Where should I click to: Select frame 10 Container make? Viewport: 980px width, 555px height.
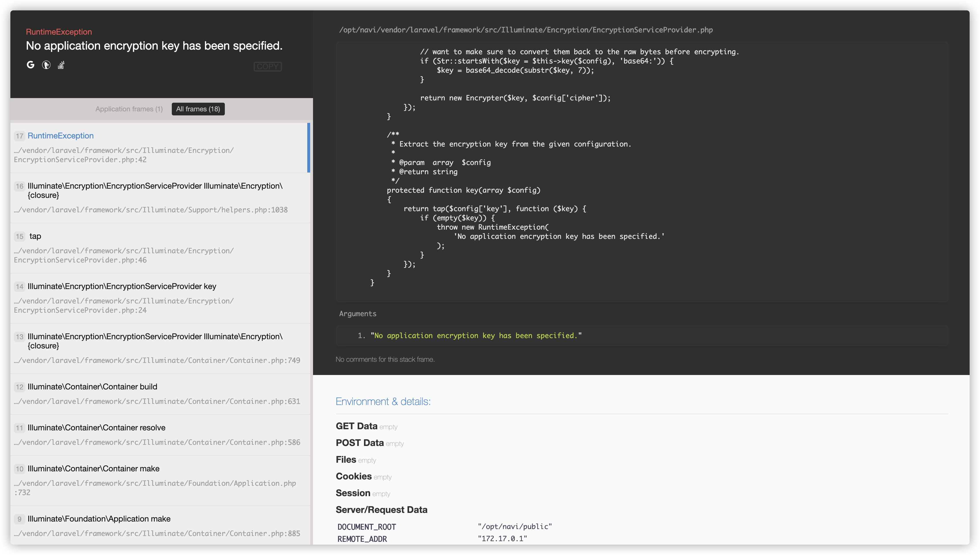point(160,481)
